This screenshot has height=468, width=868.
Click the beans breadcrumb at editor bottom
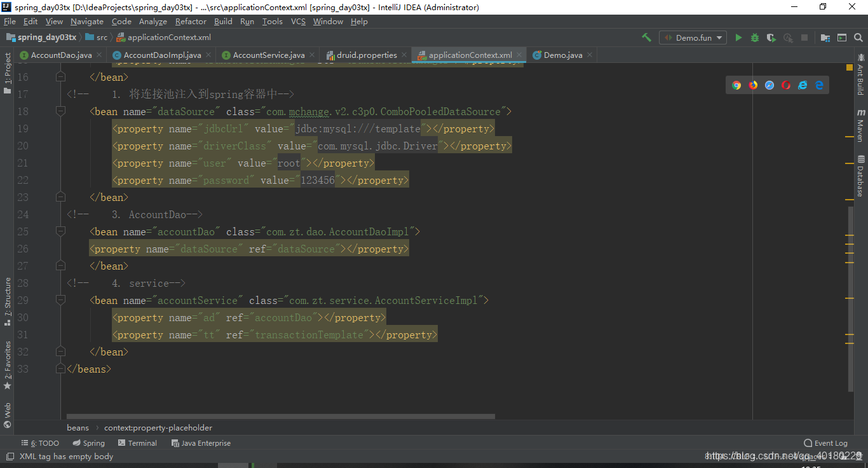coord(78,428)
